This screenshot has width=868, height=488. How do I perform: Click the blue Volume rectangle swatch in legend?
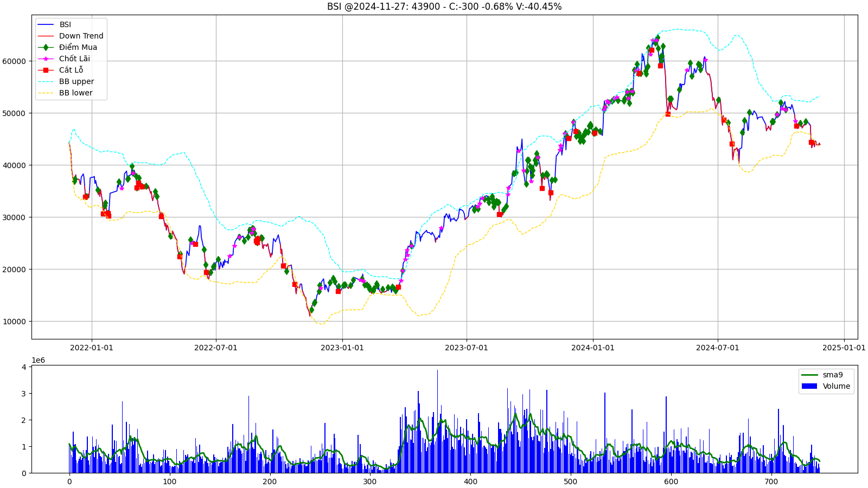[809, 386]
